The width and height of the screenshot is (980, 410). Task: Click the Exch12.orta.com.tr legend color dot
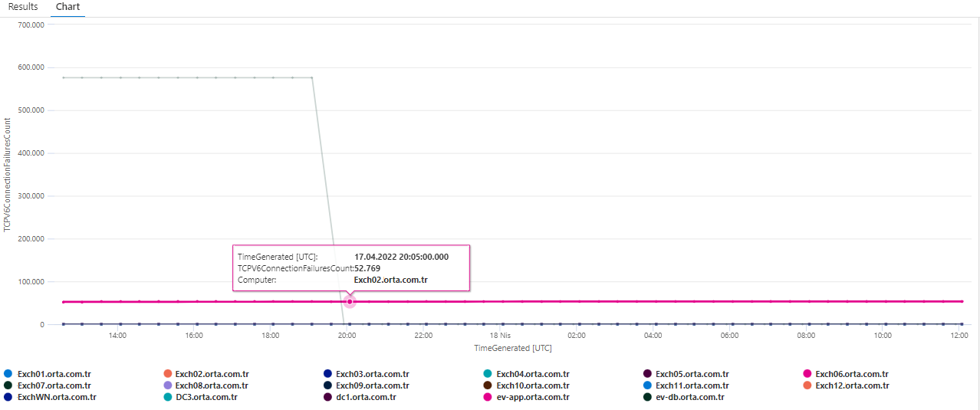[807, 385]
